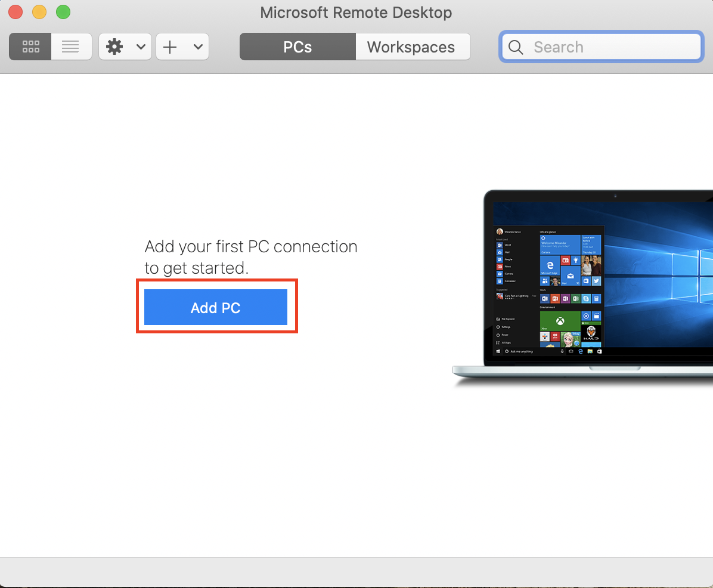
Task: Click the Add PC button
Action: [216, 307]
